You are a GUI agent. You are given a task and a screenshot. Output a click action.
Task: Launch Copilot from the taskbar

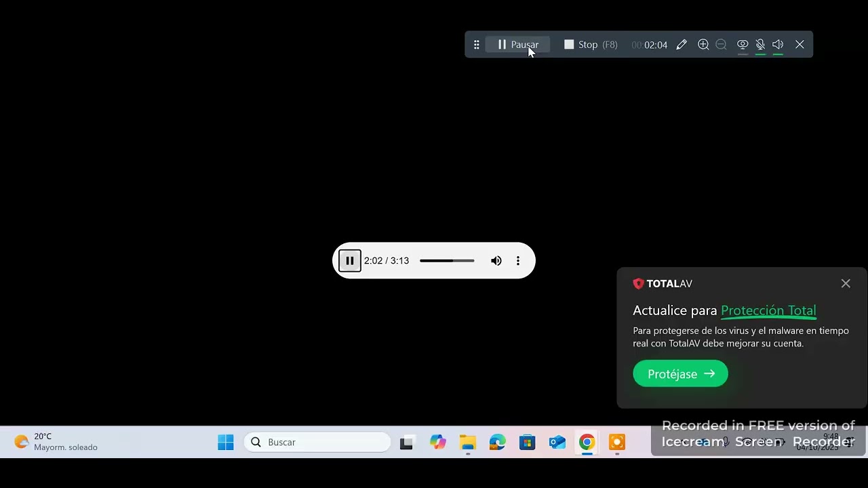point(438,443)
